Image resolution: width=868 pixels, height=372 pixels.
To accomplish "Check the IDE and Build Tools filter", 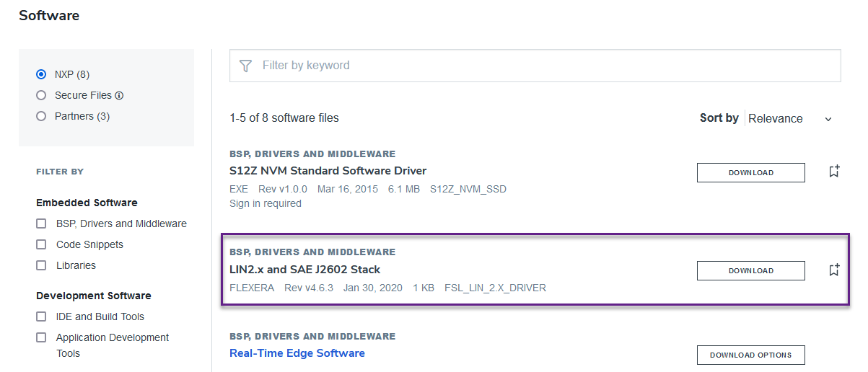I will coord(41,316).
